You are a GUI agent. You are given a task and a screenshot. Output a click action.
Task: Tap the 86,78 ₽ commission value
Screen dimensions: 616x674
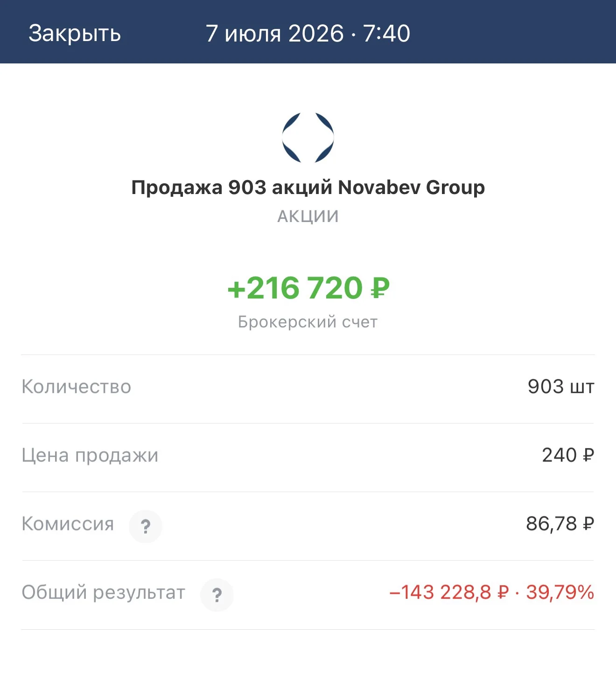point(560,524)
